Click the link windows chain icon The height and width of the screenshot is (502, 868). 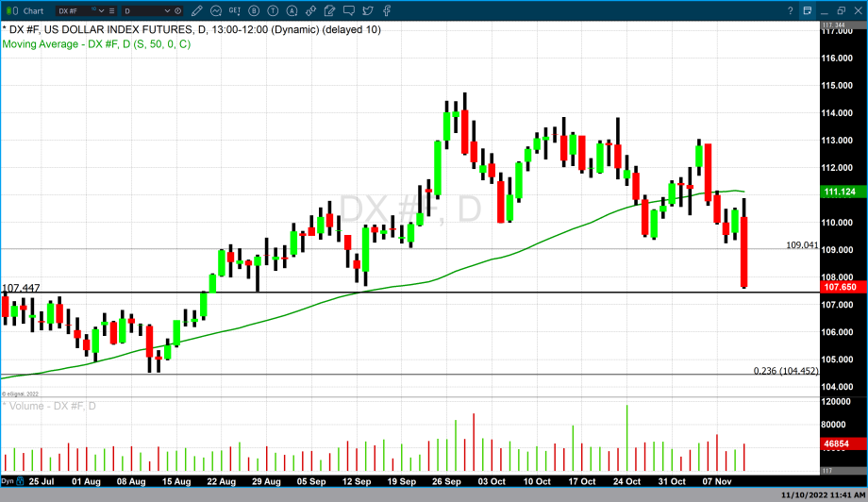310,10
